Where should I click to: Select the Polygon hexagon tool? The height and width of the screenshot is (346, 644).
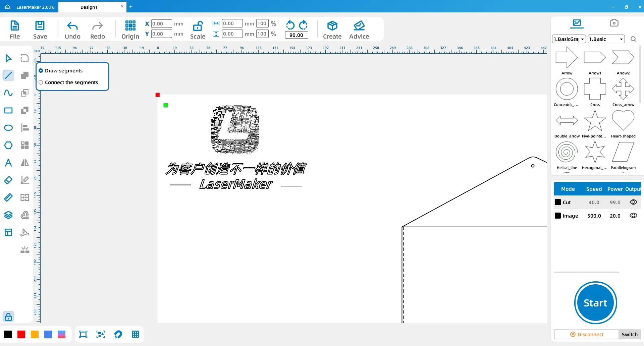click(8, 145)
